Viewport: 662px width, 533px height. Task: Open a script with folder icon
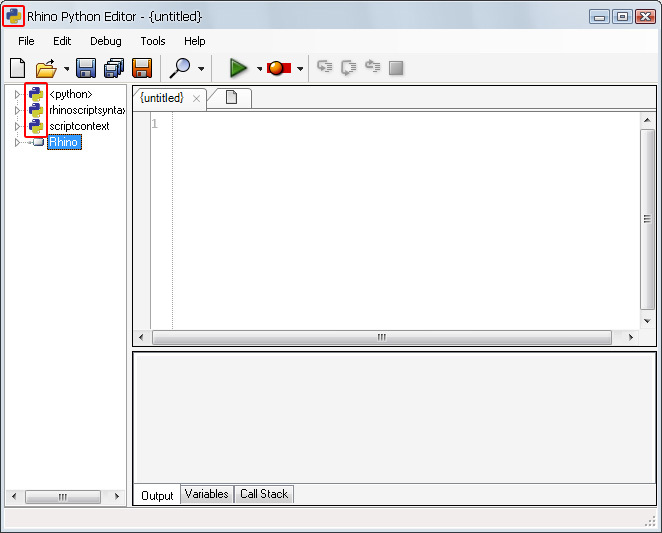(46, 68)
